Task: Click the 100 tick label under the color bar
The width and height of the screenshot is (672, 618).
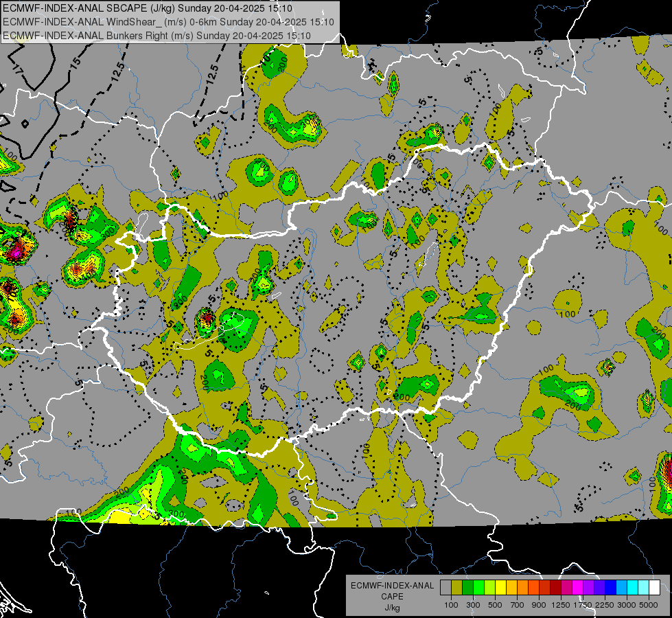Action: [451, 605]
